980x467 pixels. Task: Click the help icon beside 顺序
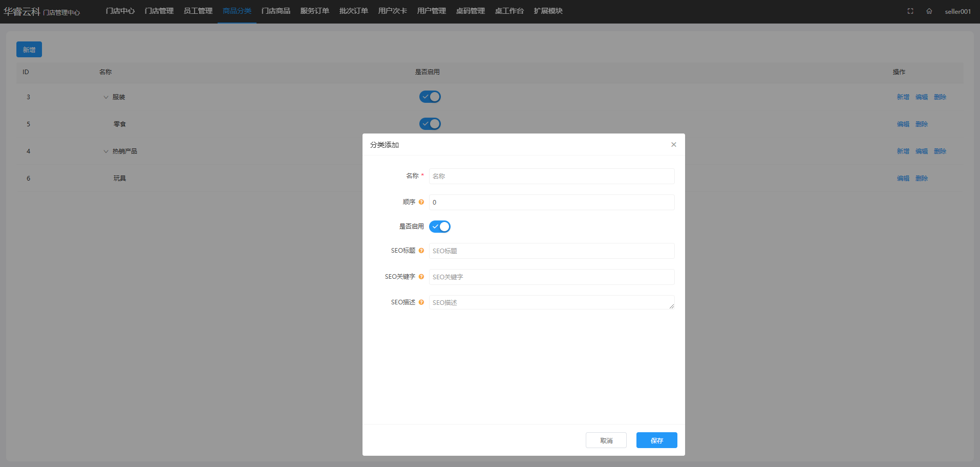pos(421,202)
